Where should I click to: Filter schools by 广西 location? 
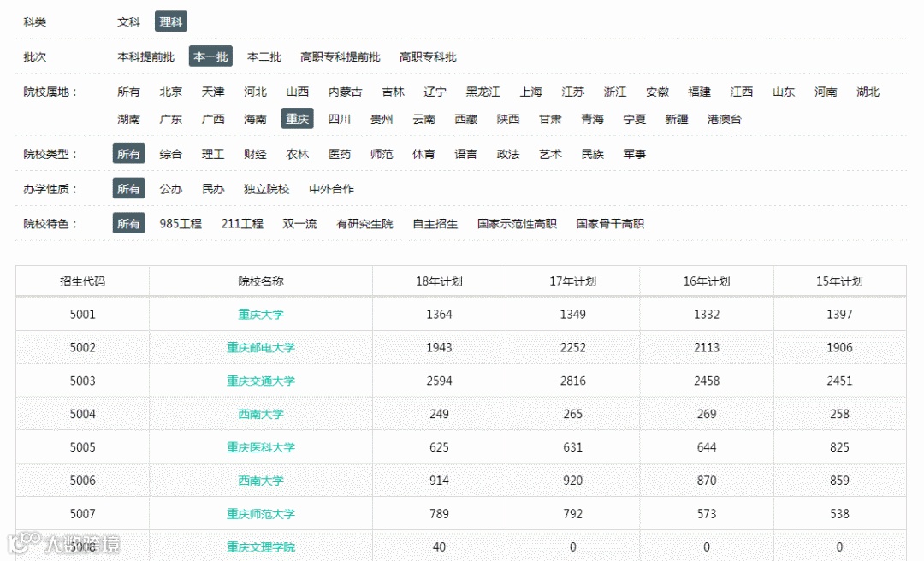(213, 119)
